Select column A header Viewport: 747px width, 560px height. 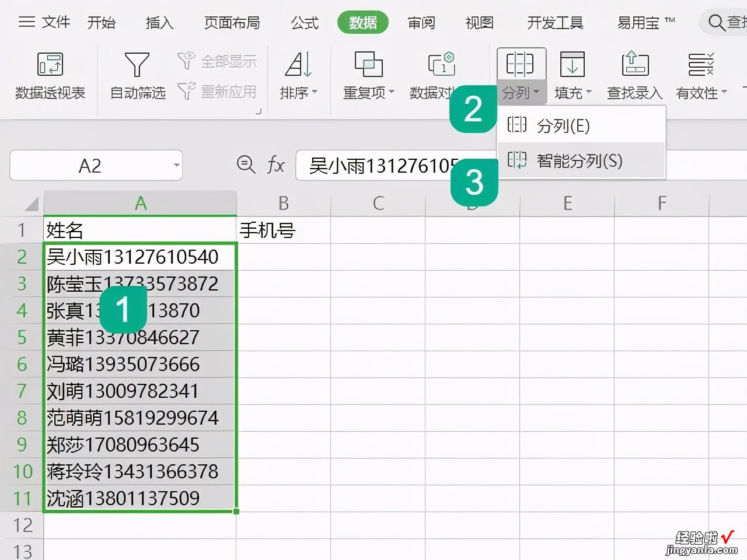(x=140, y=203)
